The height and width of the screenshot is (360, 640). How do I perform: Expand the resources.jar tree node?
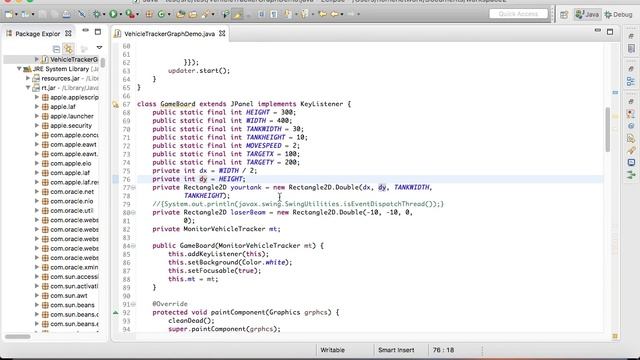(28, 78)
